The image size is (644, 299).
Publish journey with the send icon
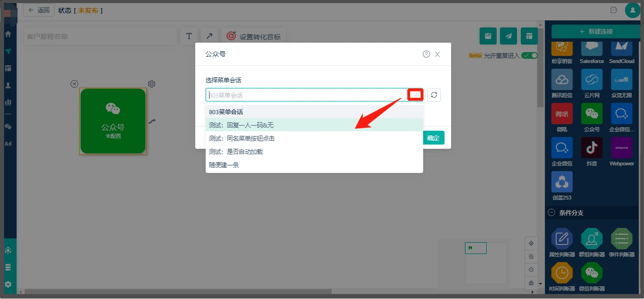tap(508, 36)
